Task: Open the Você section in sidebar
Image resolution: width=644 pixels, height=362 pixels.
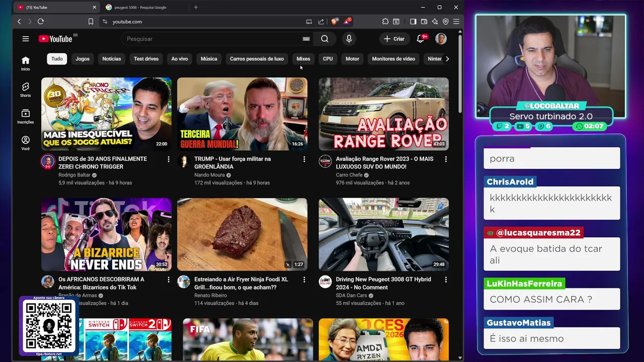Action: pos(26,143)
